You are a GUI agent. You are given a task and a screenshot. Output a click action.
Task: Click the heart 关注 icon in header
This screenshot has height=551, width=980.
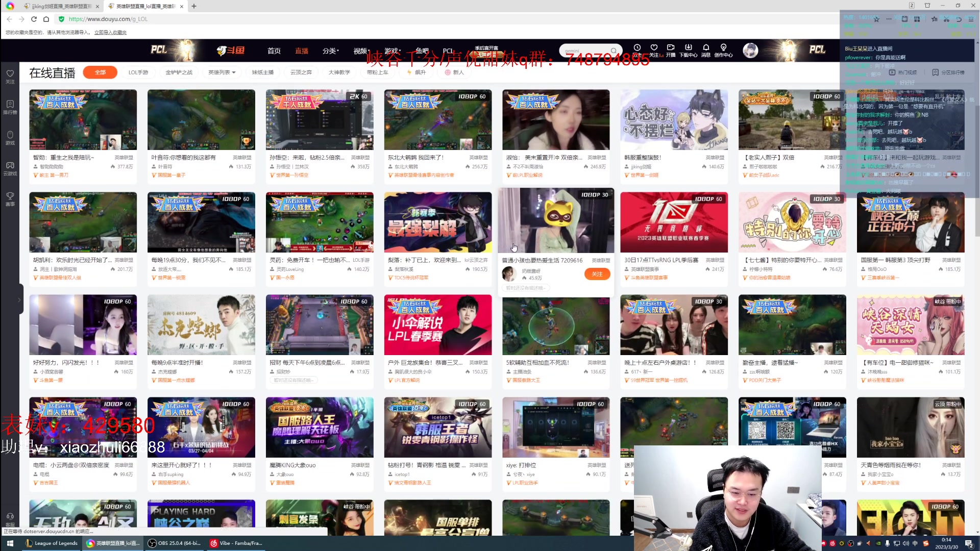654,48
